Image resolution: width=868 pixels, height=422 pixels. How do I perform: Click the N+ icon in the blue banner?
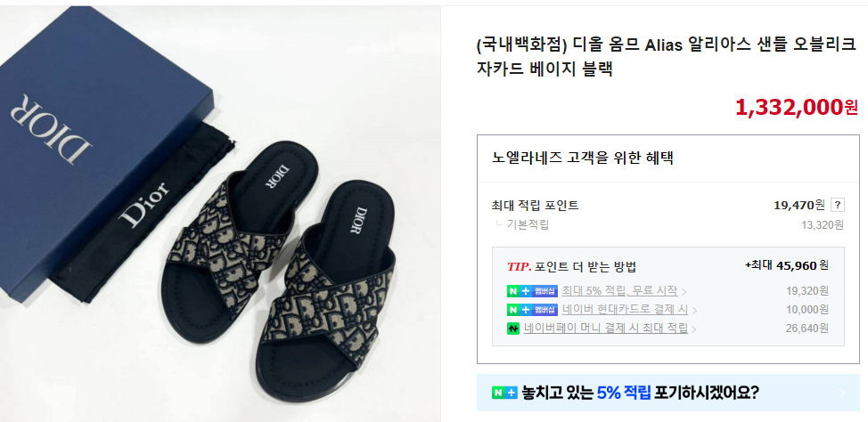pos(504,394)
